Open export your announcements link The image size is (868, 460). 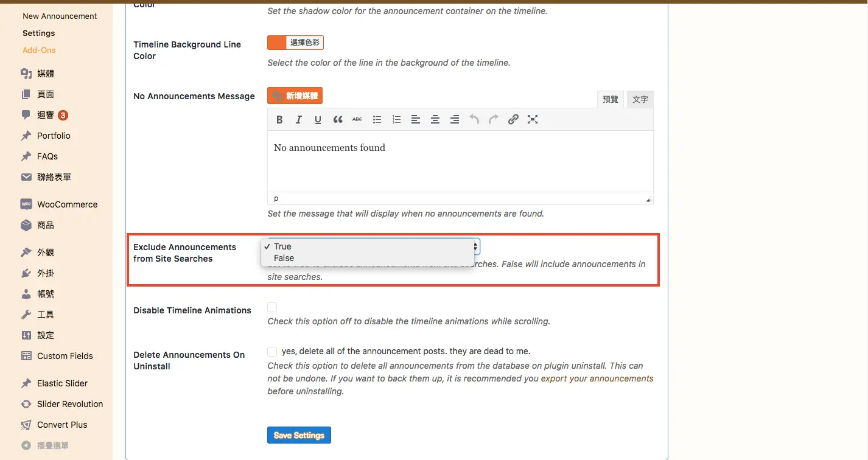[x=597, y=378]
